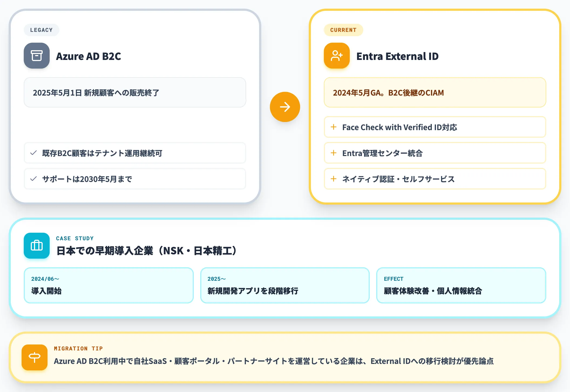Image resolution: width=570 pixels, height=392 pixels.
Task: Click the plus icon beside Entra管理センター統合
Action: pos(334,153)
